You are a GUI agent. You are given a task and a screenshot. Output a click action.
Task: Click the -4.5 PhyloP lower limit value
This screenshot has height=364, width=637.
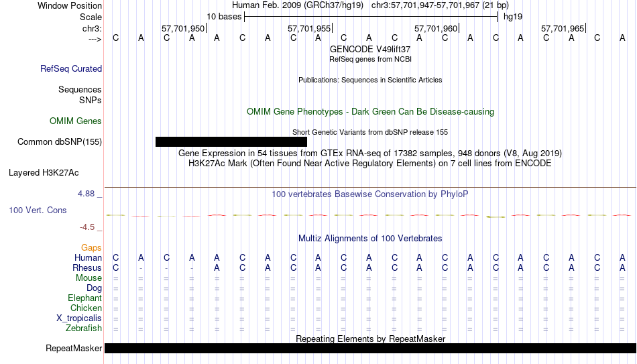click(87, 227)
